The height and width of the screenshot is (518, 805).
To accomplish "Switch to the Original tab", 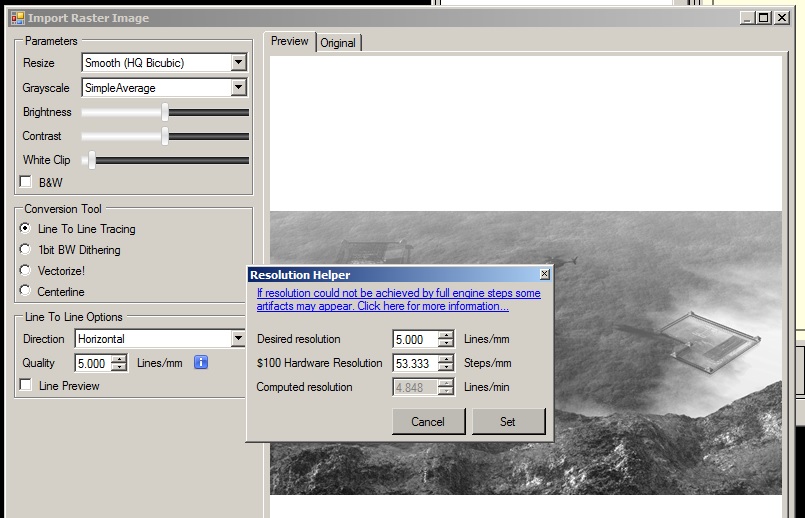I will pyautogui.click(x=338, y=43).
